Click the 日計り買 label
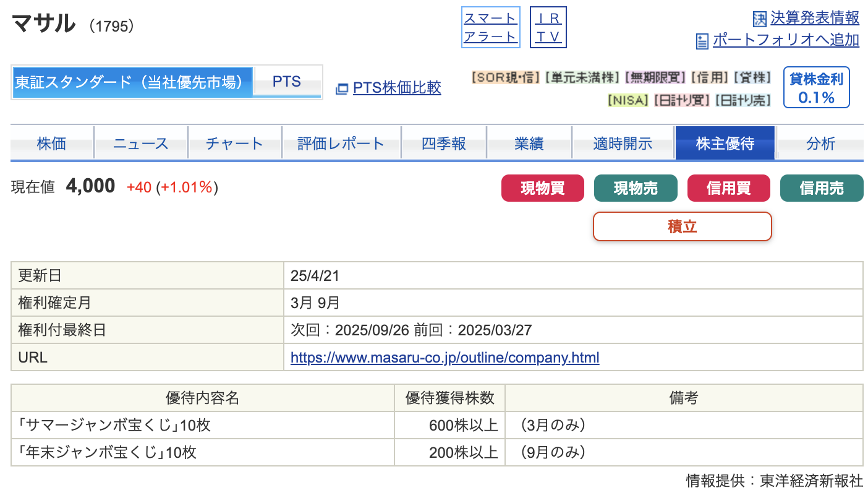The image size is (868, 490). (x=683, y=100)
